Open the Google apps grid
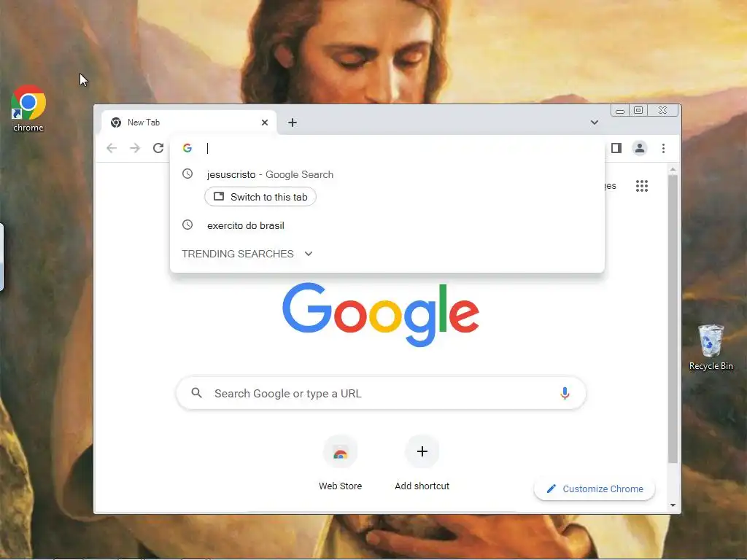The image size is (747, 560). [642, 186]
